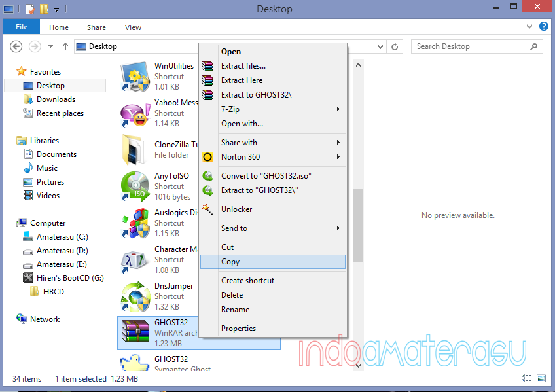Open the Customize Quick Access Toolbar dropdown
Image resolution: width=555 pixels, height=392 pixels.
pos(57,9)
